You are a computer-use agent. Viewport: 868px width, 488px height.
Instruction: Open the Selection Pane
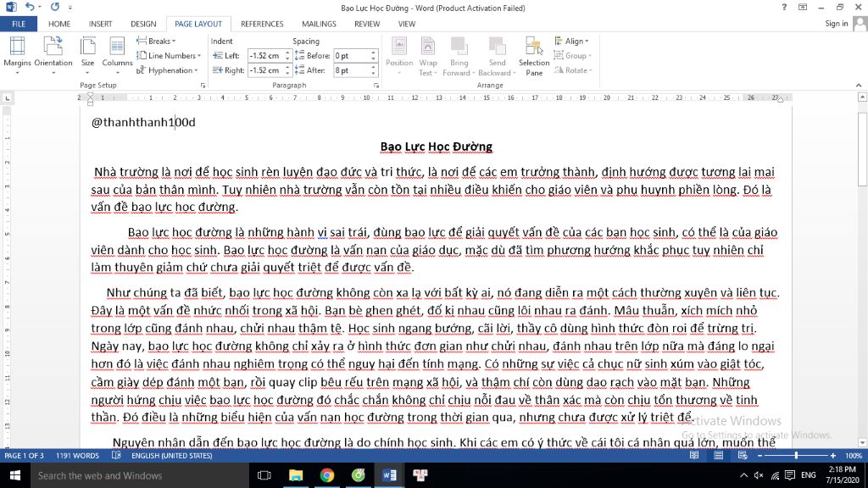pos(534,55)
